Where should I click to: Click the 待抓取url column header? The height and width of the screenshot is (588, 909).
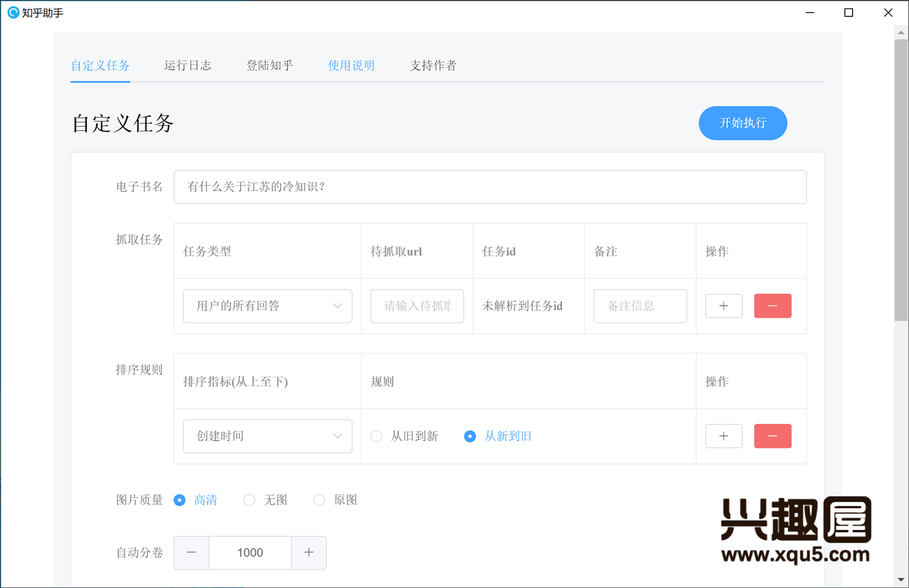point(396,251)
